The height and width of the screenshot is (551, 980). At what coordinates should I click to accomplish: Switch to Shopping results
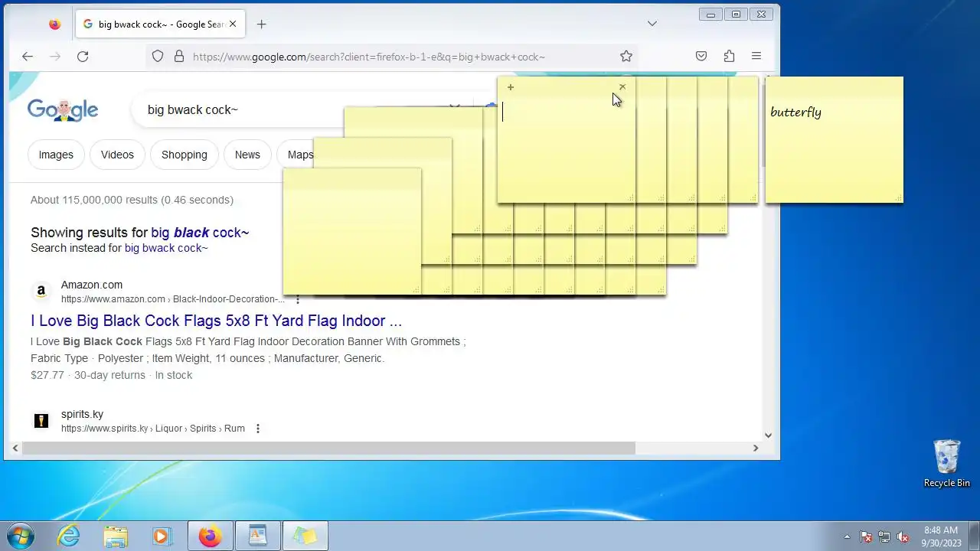point(184,155)
